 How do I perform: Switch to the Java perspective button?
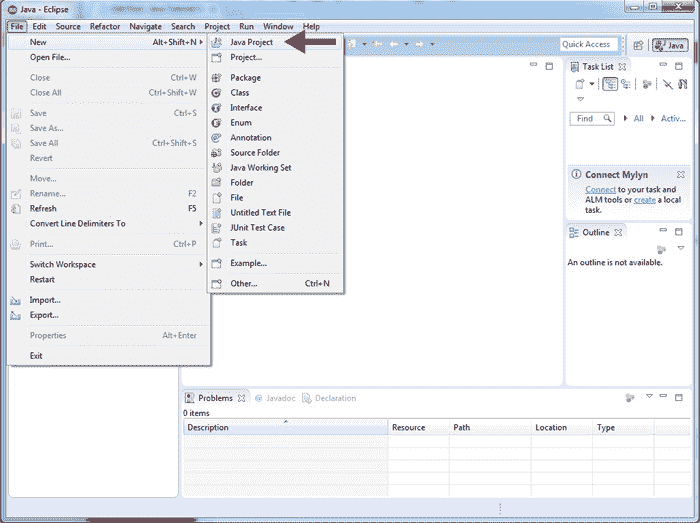click(x=670, y=45)
